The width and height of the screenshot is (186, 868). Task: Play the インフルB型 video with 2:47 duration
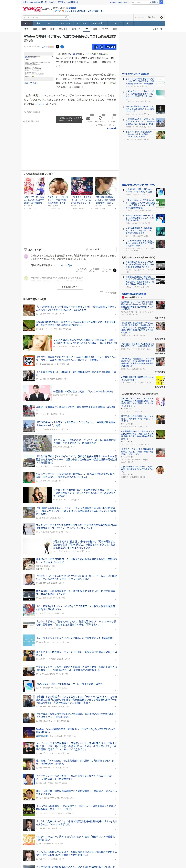(x=160, y=265)
